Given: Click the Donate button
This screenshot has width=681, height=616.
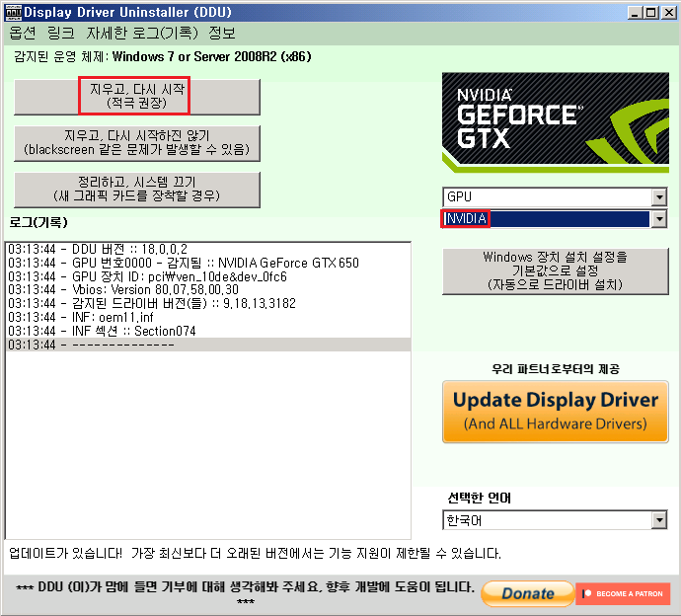Looking at the screenshot, I should tap(528, 593).
